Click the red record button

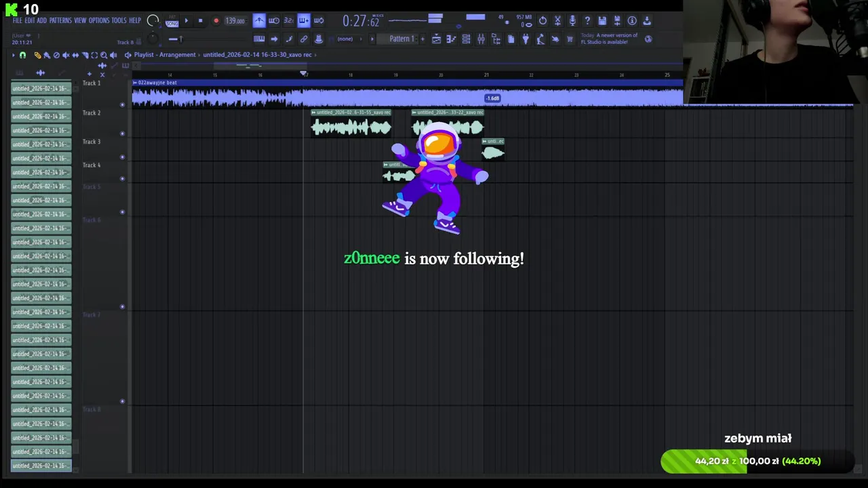pos(216,21)
